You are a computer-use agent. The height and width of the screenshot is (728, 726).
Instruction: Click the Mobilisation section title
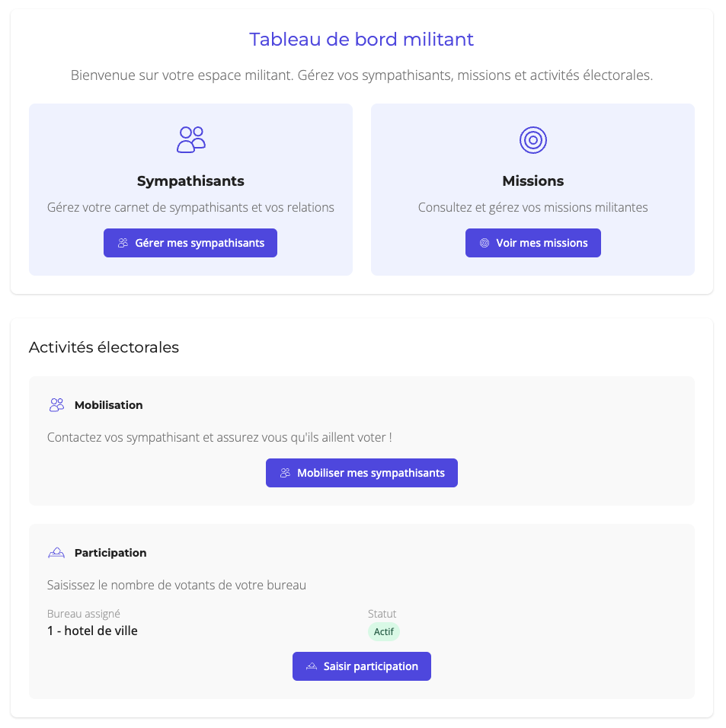(x=109, y=405)
